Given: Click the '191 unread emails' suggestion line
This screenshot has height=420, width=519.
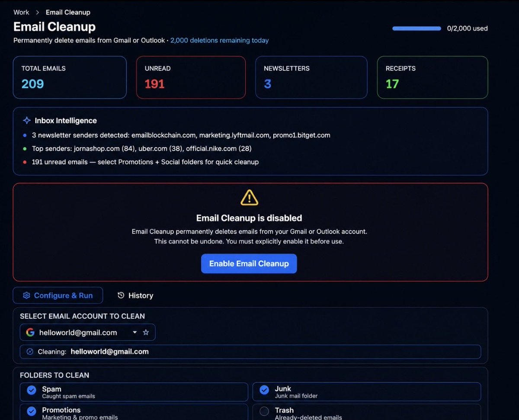Looking at the screenshot, I should click(x=145, y=162).
